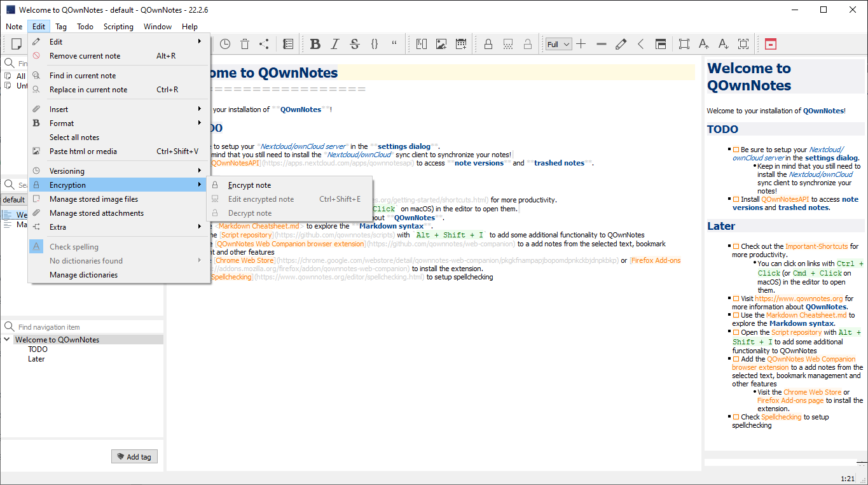Image resolution: width=868 pixels, height=485 pixels.
Task: Open 'Chrome Web Store' link in preview
Action: coord(812,392)
